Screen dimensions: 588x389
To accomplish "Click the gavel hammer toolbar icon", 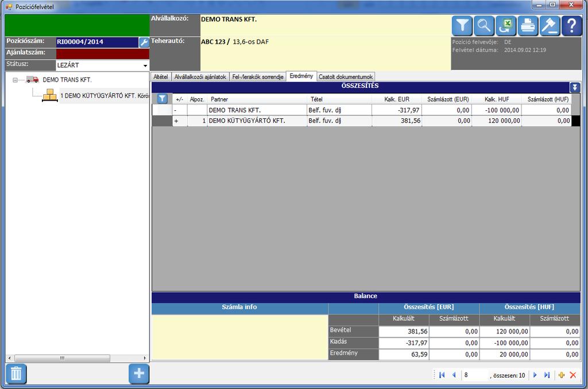I will (x=550, y=26).
